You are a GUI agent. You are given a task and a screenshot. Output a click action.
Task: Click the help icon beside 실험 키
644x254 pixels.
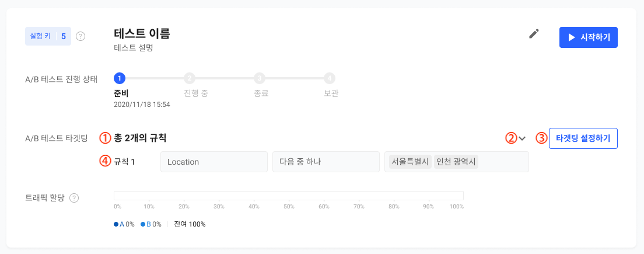81,36
